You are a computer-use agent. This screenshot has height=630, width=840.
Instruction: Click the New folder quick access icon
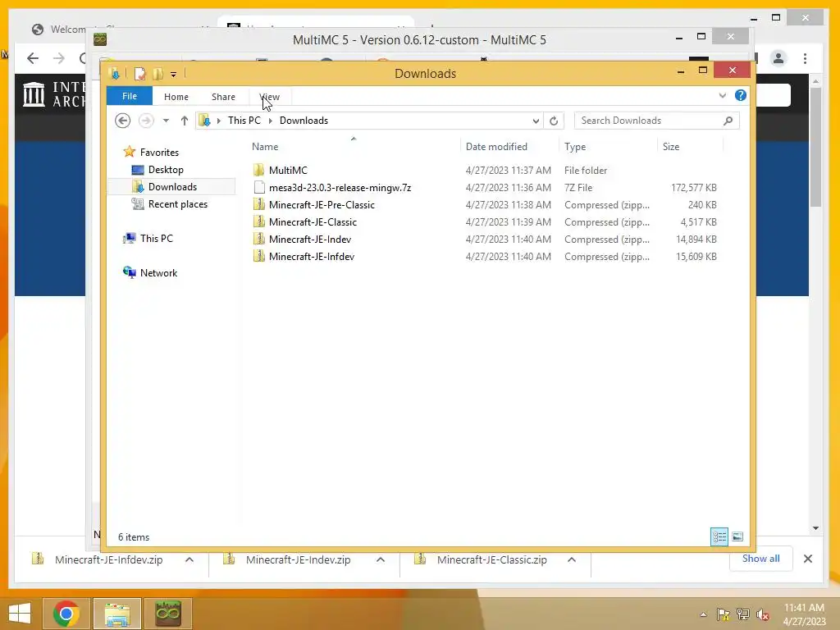pyautogui.click(x=158, y=73)
